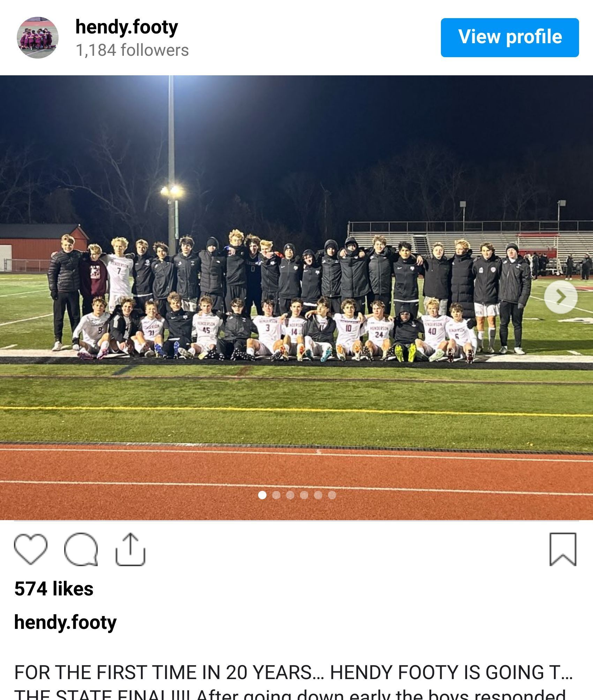593x700 pixels.
Task: Save the post with the bookmark icon
Action: coord(563,549)
